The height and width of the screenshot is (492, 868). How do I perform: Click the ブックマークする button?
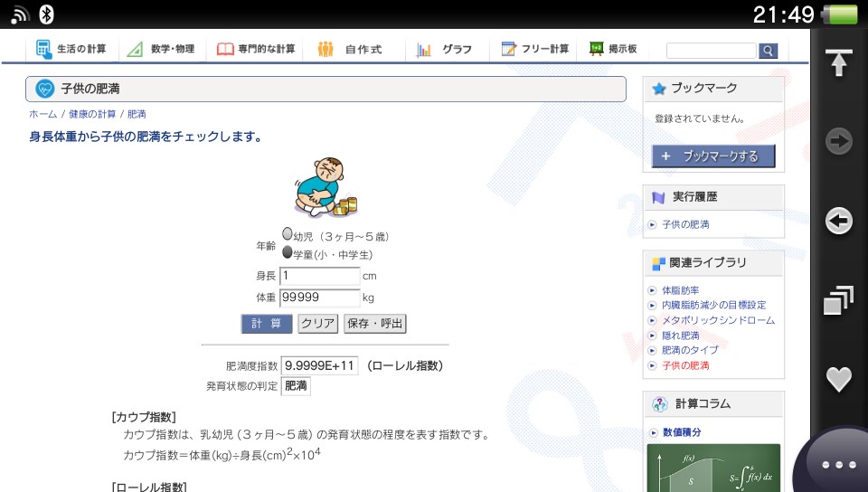(x=713, y=156)
